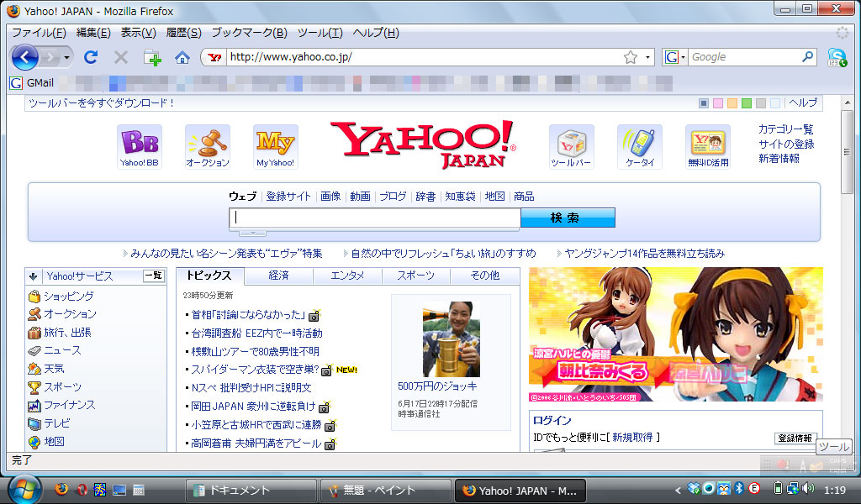Switch to the 無題 - ペイント taskbar window

[x=385, y=491]
